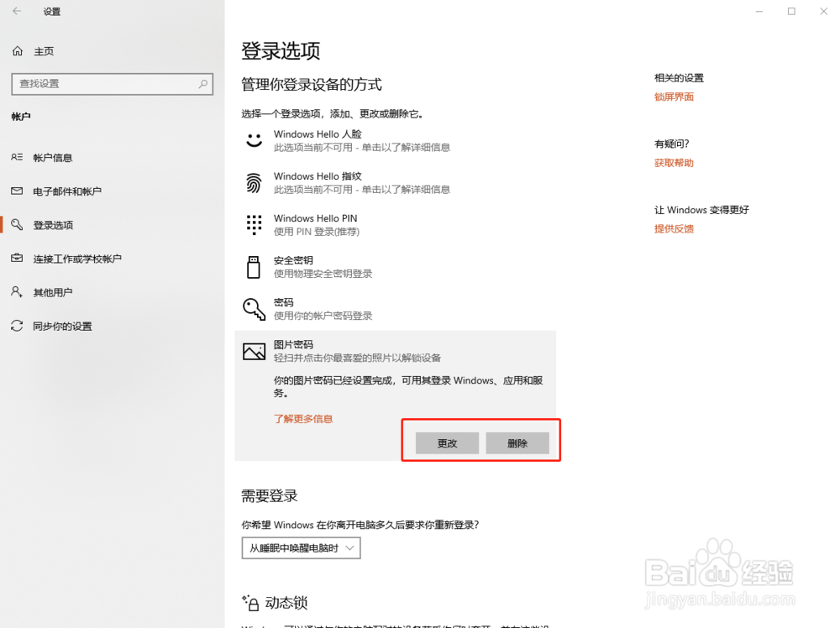Click the add-person icon for 其他用户

coord(17,292)
